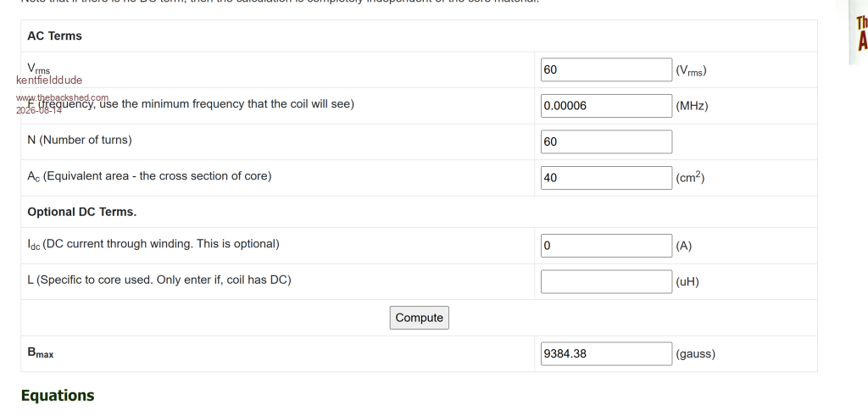This screenshot has width=868, height=416.
Task: Click the Bmax row label
Action: (x=41, y=353)
